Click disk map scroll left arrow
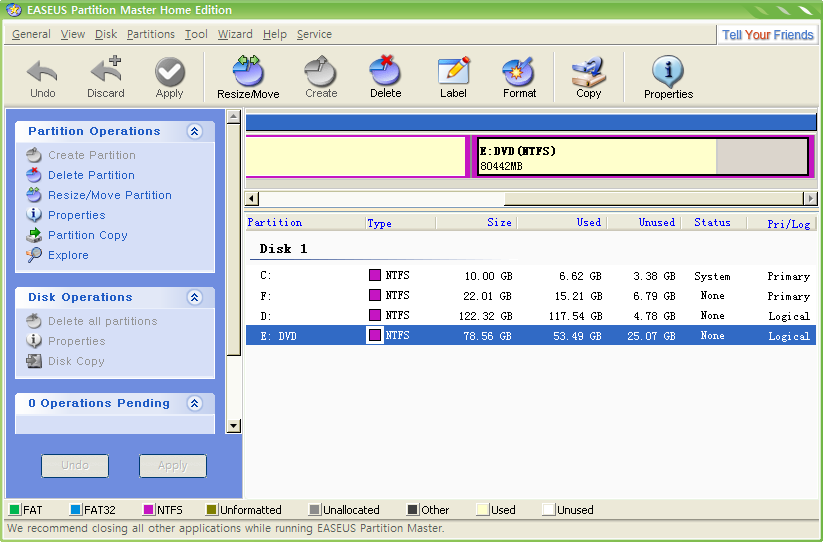This screenshot has width=823, height=542. click(252, 198)
